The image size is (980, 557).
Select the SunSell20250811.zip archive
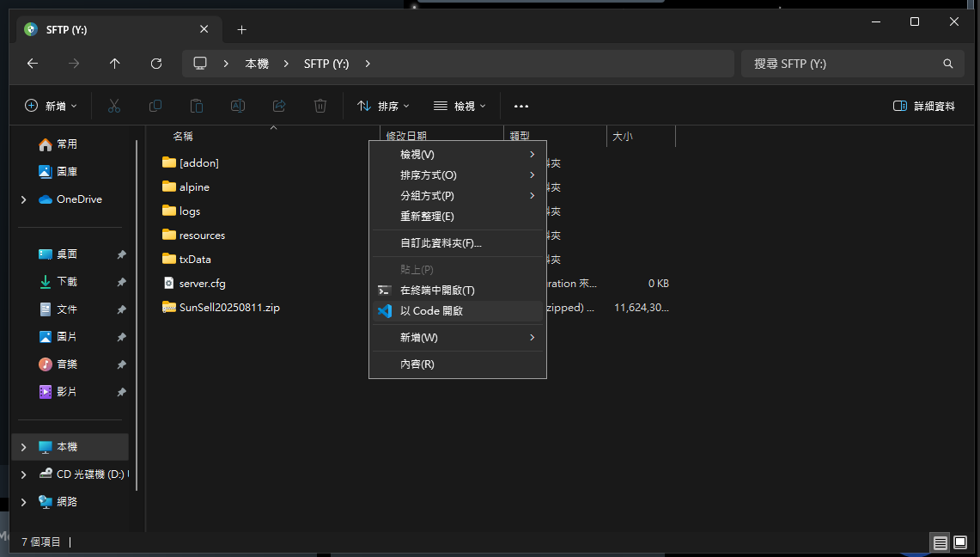228,307
